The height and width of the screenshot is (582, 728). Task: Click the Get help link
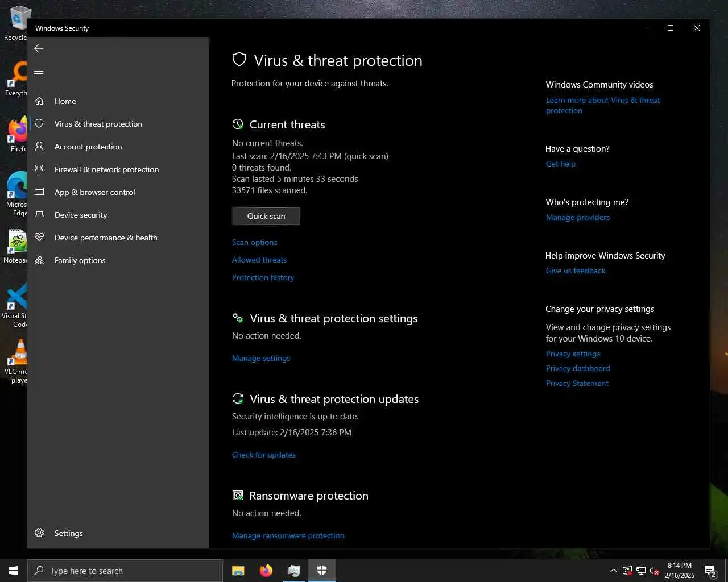pos(560,164)
